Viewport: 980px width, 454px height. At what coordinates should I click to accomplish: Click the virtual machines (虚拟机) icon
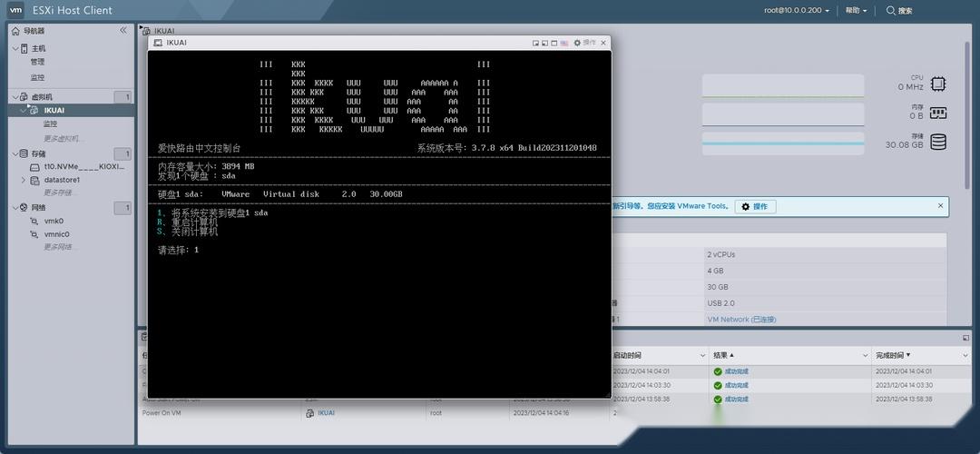24,97
